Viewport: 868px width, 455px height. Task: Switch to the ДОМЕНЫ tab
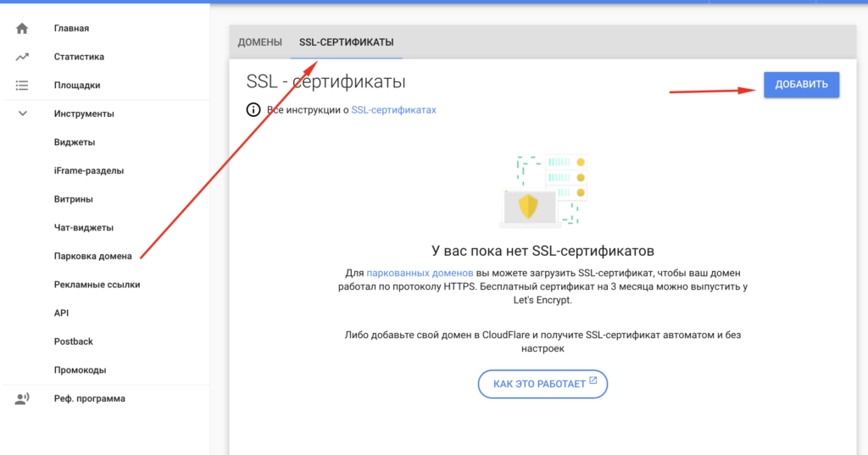click(x=259, y=42)
